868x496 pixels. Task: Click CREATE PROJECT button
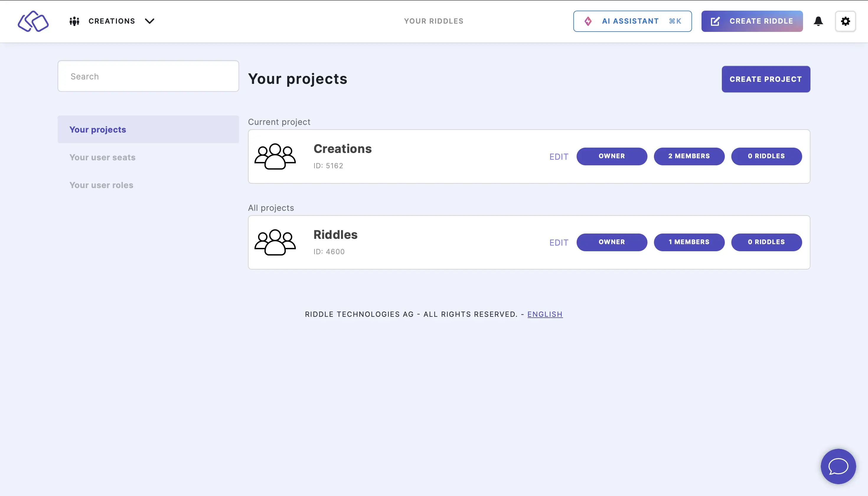pyautogui.click(x=766, y=79)
